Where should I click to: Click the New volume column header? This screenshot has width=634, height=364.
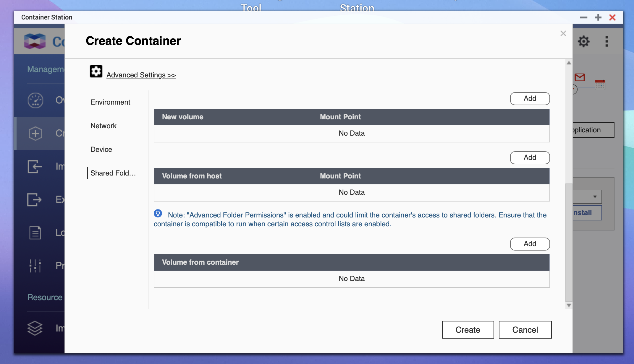[233, 117]
